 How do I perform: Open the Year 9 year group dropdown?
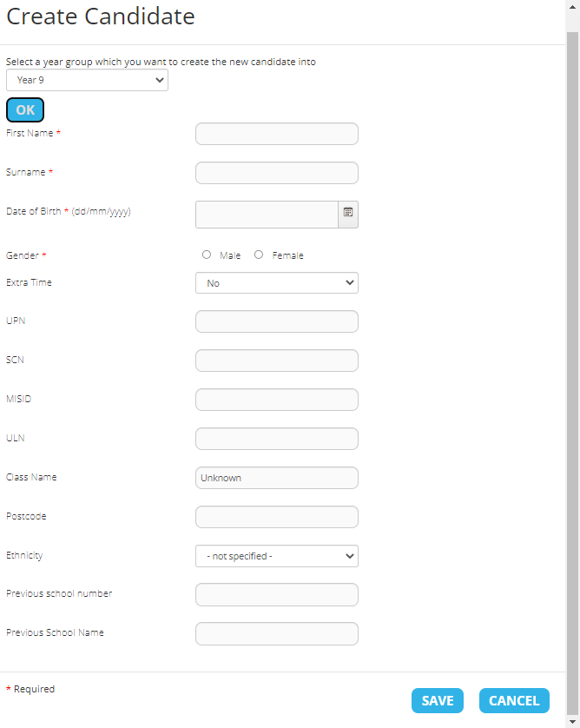(87, 80)
